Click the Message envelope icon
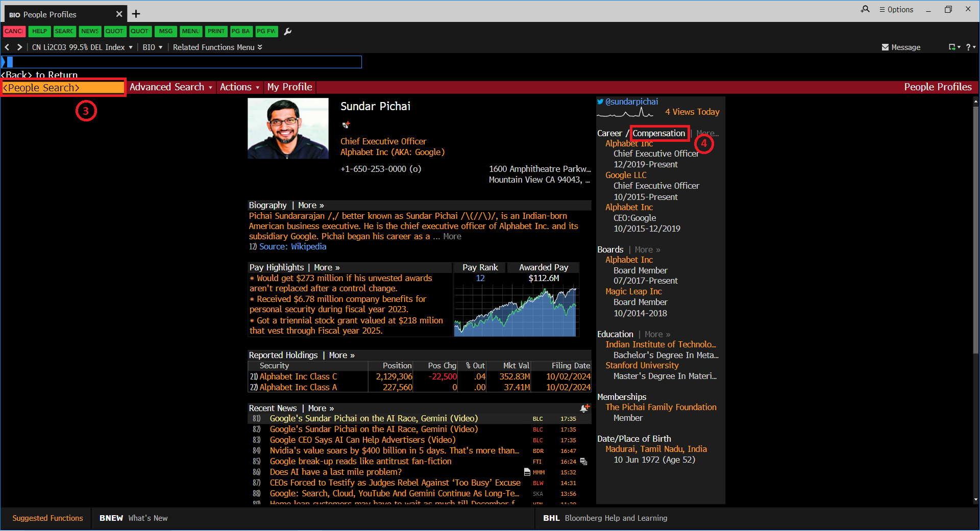 pos(885,47)
